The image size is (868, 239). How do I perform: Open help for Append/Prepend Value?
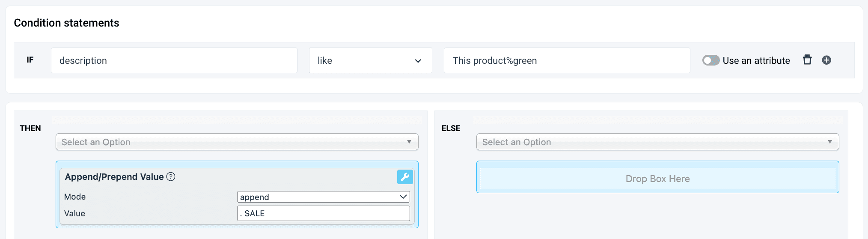(x=171, y=176)
